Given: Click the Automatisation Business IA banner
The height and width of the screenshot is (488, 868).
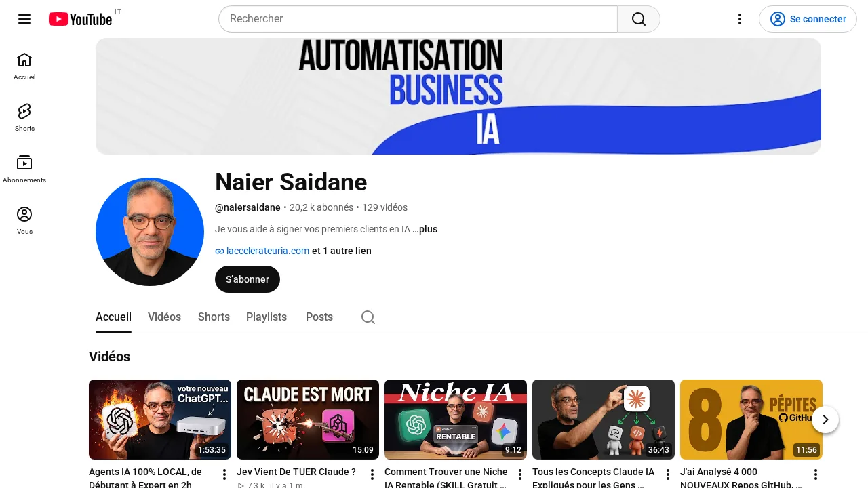Looking at the screenshot, I should [458, 96].
